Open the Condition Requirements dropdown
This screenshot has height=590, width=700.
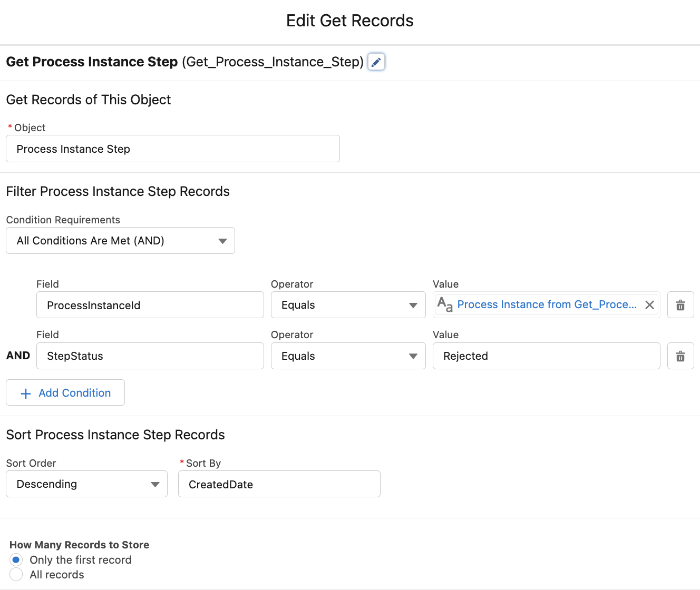tap(120, 240)
